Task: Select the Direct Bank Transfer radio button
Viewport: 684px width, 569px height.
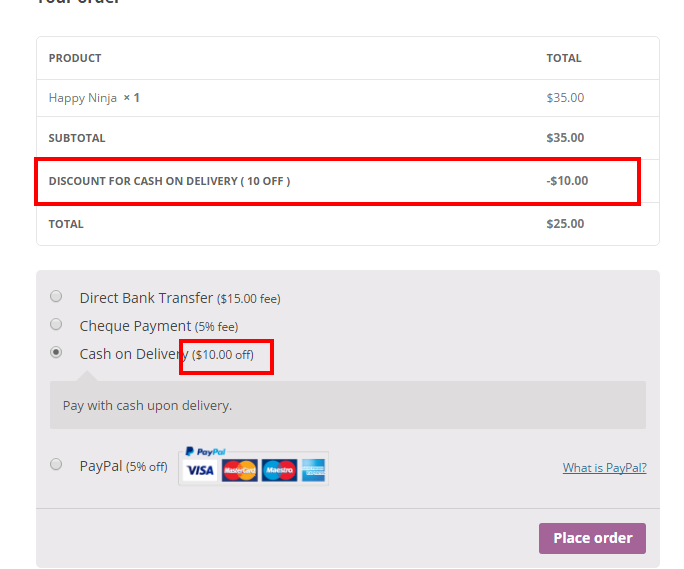Action: pos(56,297)
